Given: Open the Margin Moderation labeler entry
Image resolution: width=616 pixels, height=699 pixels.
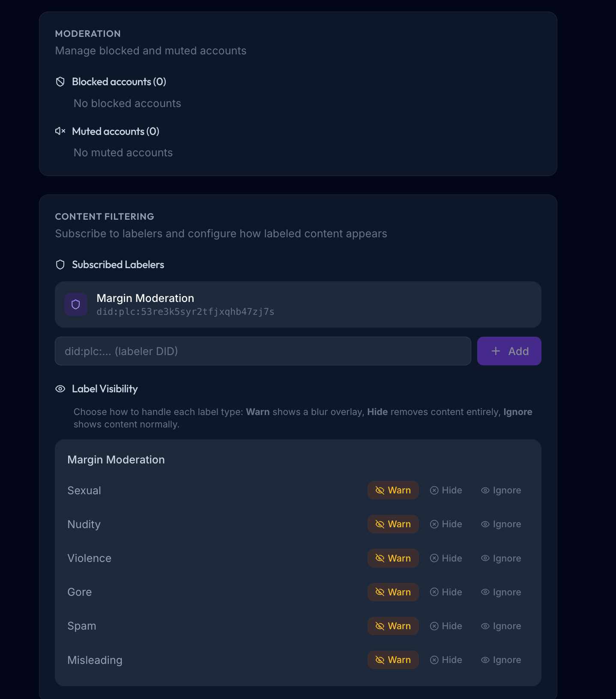Looking at the screenshot, I should click(298, 305).
